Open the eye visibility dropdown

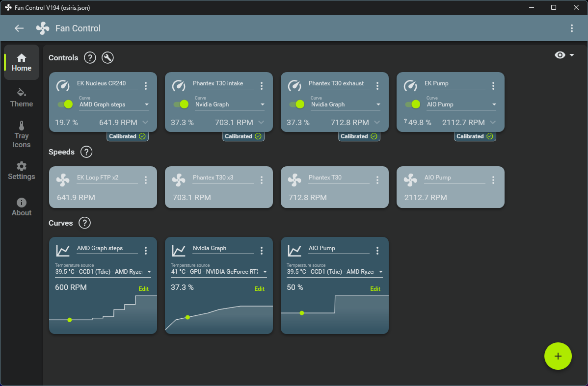point(564,55)
